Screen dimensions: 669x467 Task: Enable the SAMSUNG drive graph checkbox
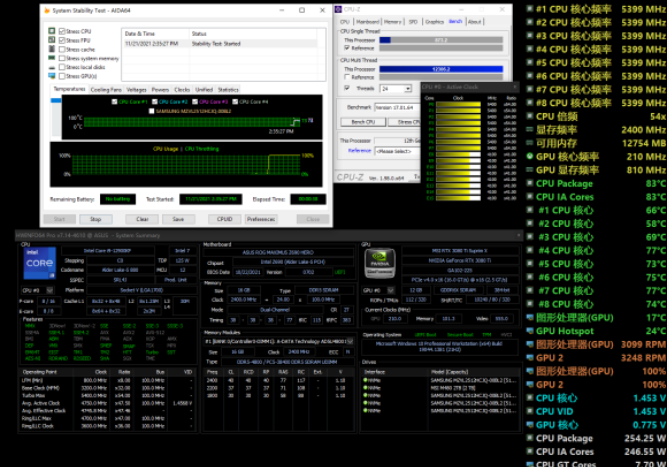[151, 111]
